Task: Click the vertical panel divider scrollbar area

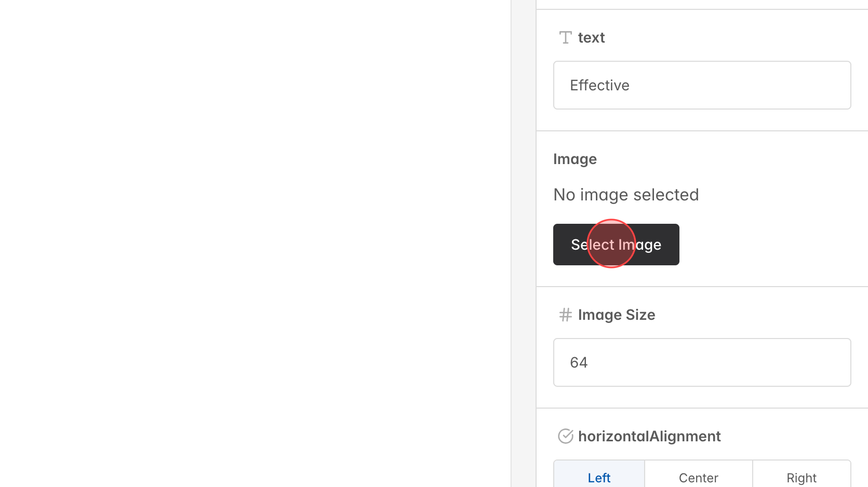Action: [x=523, y=244]
